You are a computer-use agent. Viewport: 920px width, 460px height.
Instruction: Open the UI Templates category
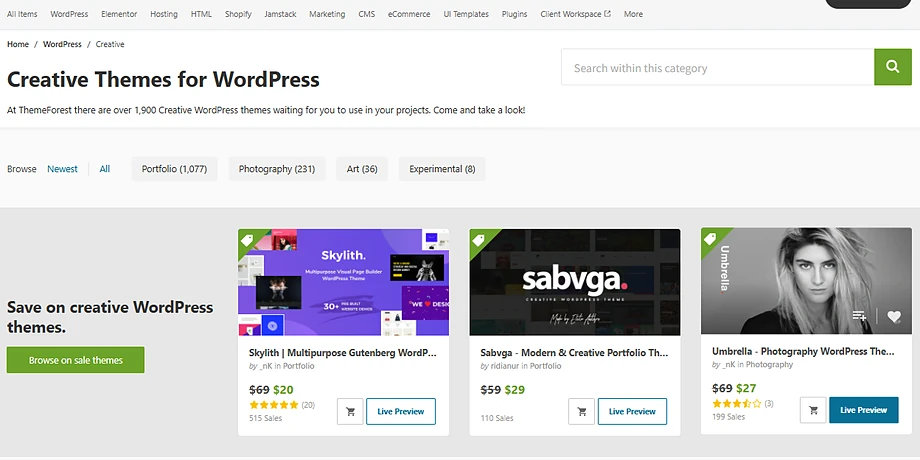point(466,14)
